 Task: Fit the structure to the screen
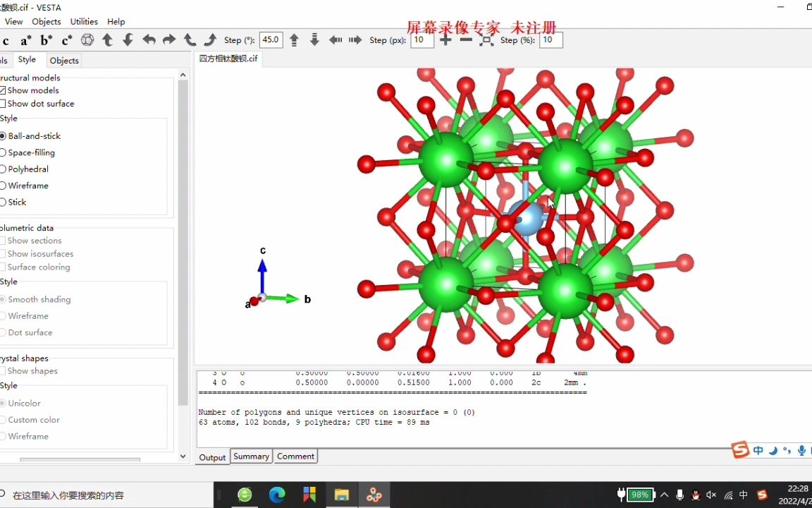click(x=486, y=40)
